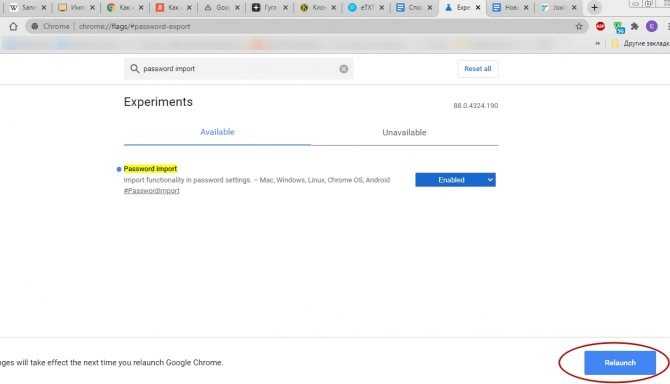Screen dimensions: 670x384
Task: Click the magnifier icon in the search box
Action: [135, 69]
